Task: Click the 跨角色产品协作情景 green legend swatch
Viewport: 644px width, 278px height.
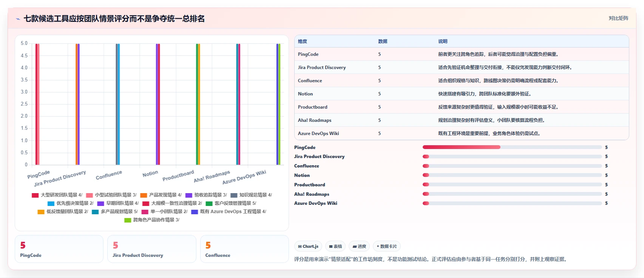Action: (x=128, y=220)
